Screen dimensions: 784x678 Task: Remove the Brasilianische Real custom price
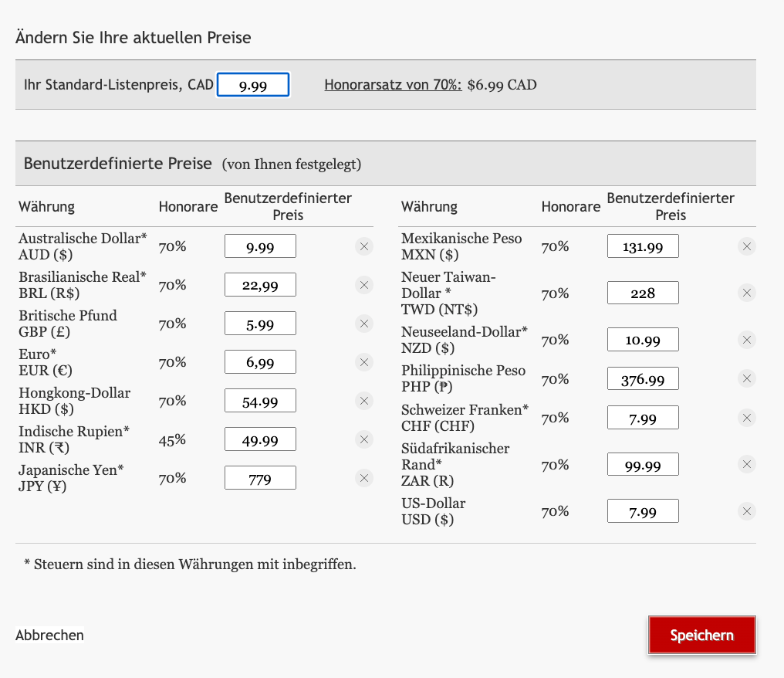coord(363,284)
